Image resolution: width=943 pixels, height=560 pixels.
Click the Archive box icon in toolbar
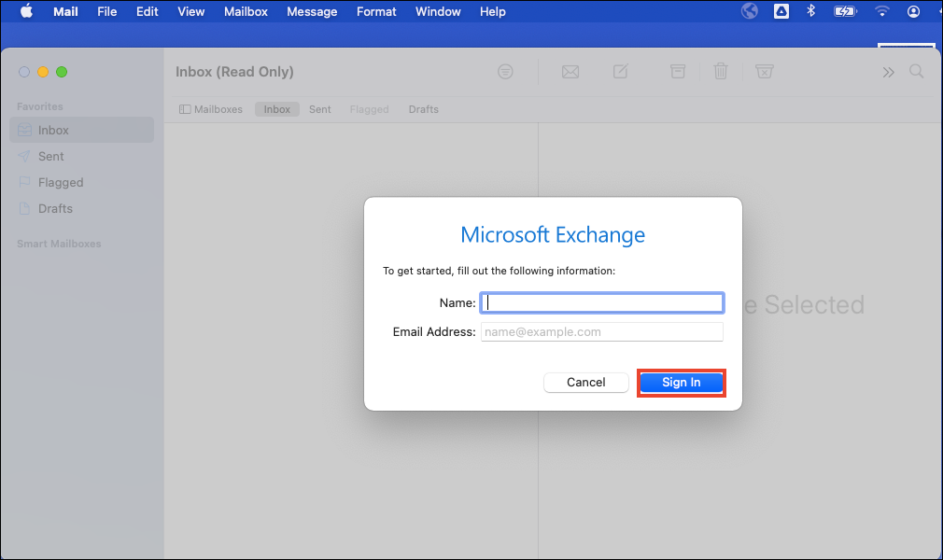coord(678,72)
